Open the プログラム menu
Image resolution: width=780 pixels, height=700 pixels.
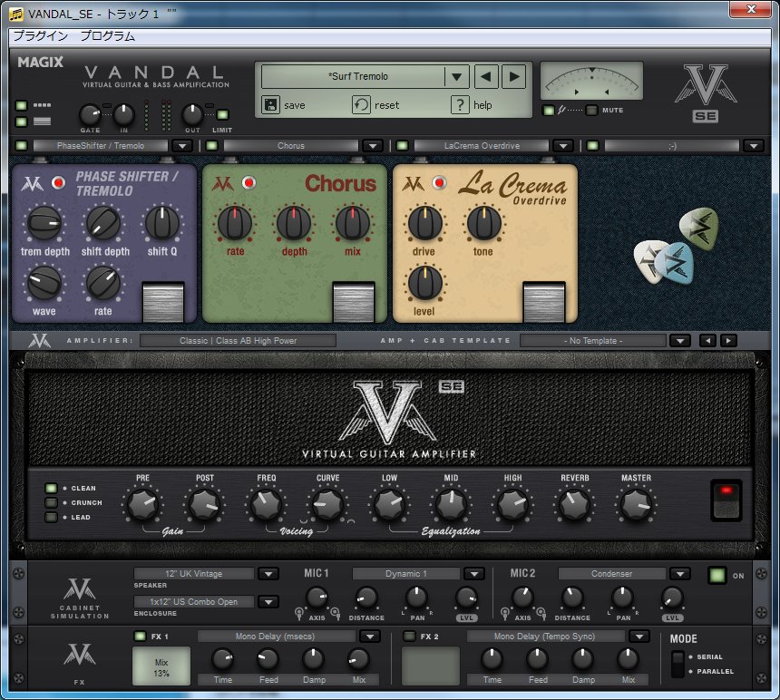click(107, 35)
